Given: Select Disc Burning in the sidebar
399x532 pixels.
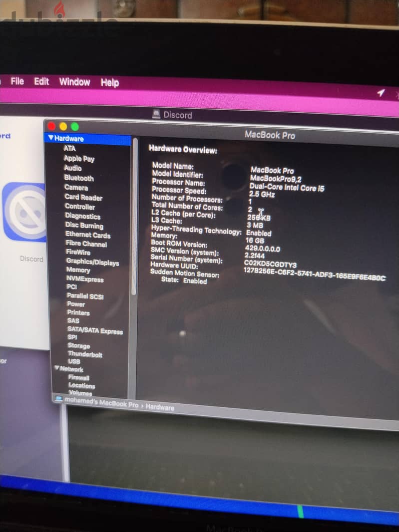Looking at the screenshot, I should [84, 226].
